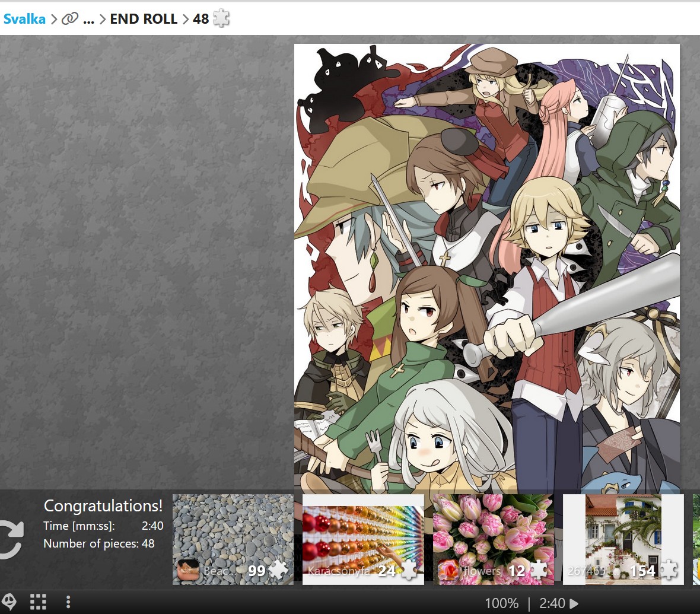Click the 154 piece count on house puzzle
The height and width of the screenshot is (614, 700).
642,571
